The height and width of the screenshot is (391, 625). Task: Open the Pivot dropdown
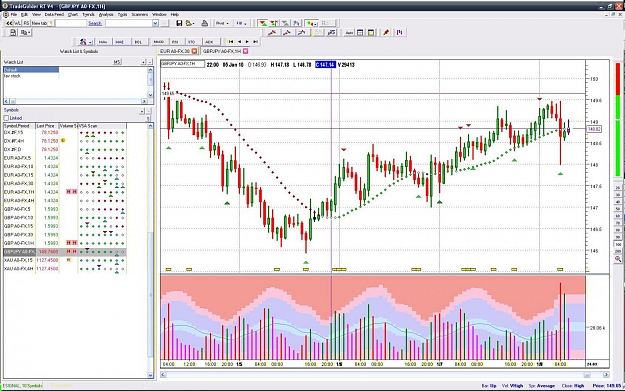pyautogui.click(x=222, y=23)
